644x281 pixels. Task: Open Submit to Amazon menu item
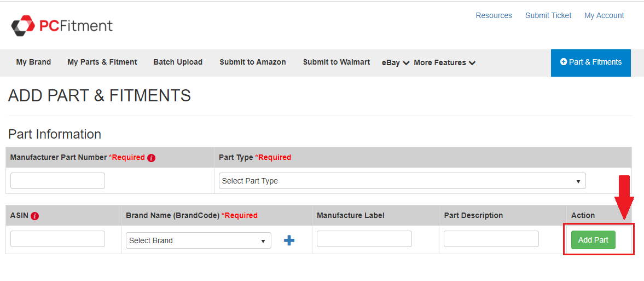(253, 62)
